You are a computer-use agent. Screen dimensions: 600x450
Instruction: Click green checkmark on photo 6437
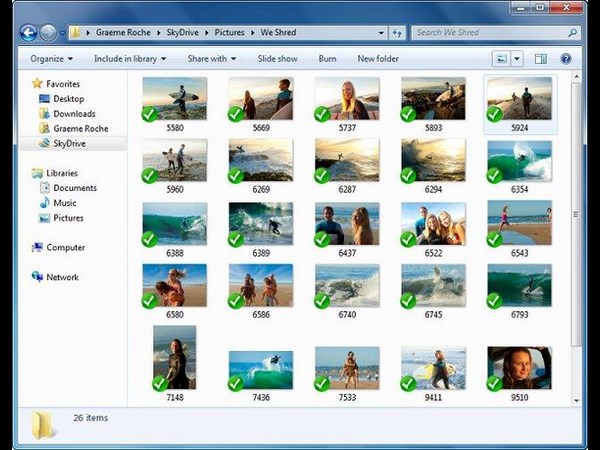322,239
